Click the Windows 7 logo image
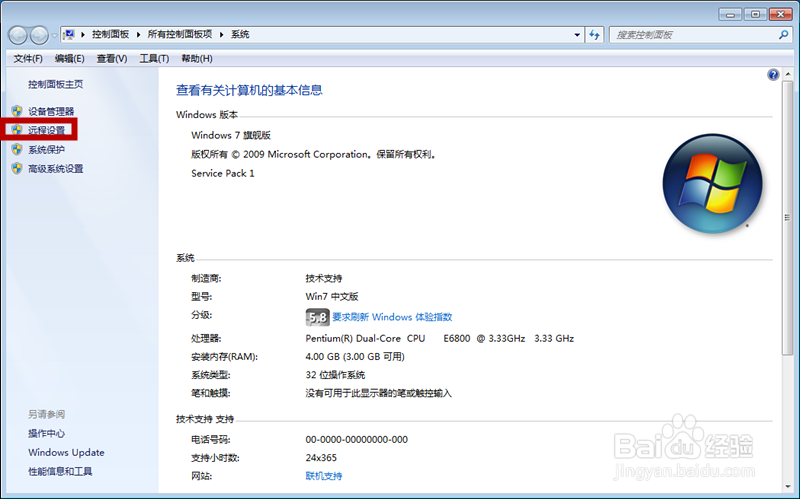This screenshot has width=800, height=499. (x=712, y=184)
